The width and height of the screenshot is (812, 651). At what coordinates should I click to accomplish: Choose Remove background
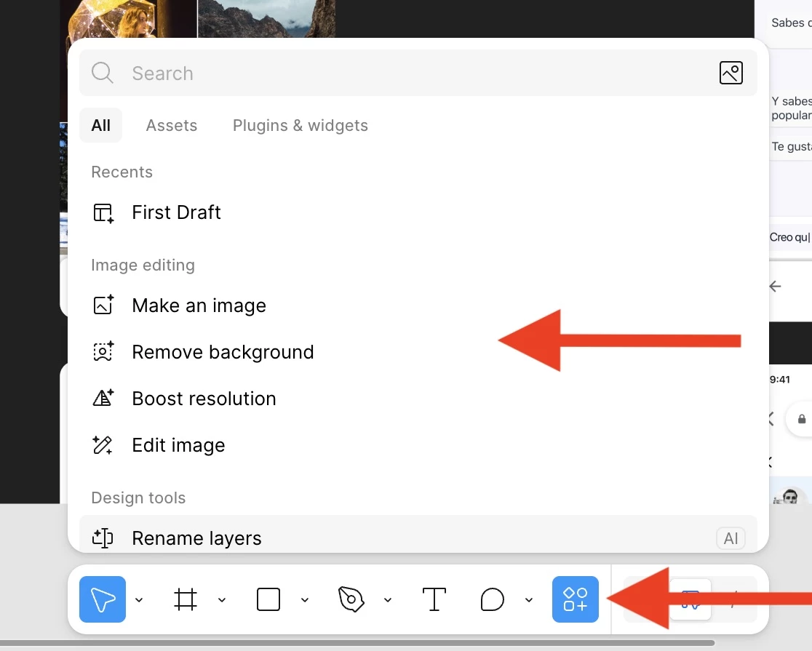pos(418,352)
